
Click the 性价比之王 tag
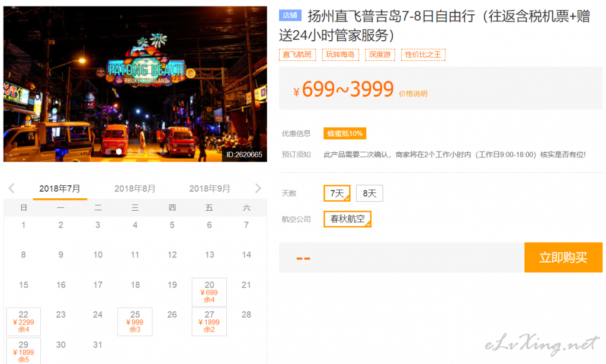pos(423,55)
